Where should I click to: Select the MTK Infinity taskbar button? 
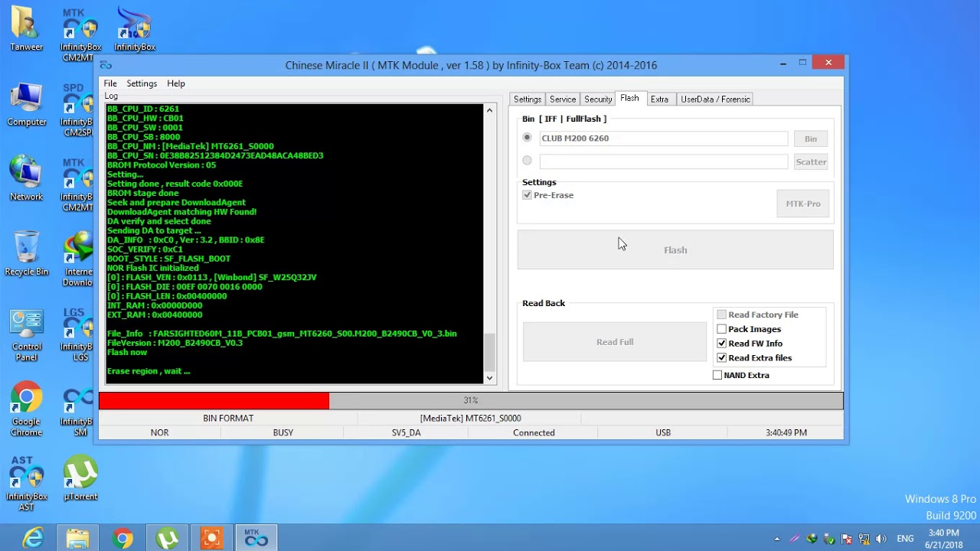tap(256, 539)
